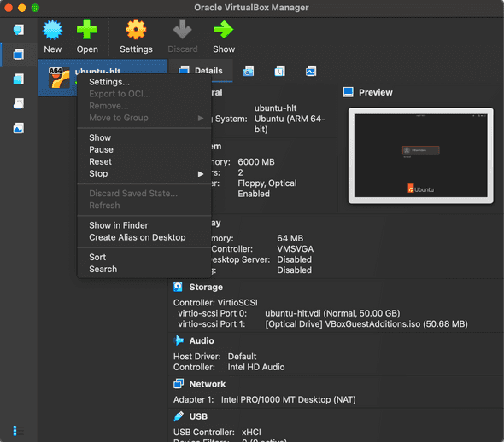
Task: Click 'Intel PRO/1000 MT Desktop (NAT)' adapter text
Action: [x=289, y=399]
